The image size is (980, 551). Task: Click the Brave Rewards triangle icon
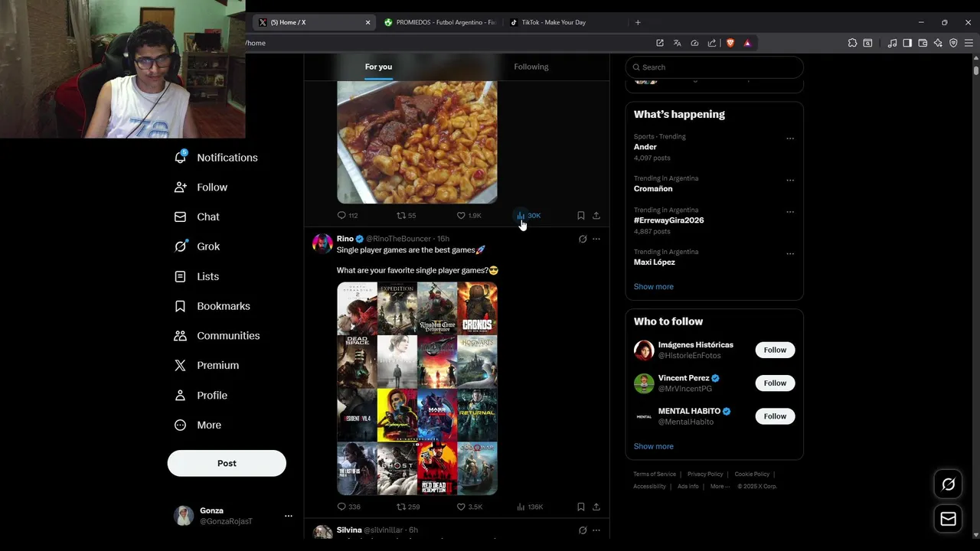(x=747, y=43)
